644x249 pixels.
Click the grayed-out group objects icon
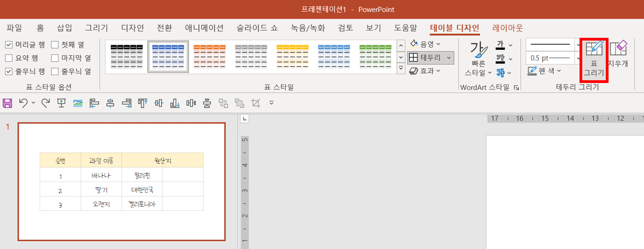pos(223,103)
